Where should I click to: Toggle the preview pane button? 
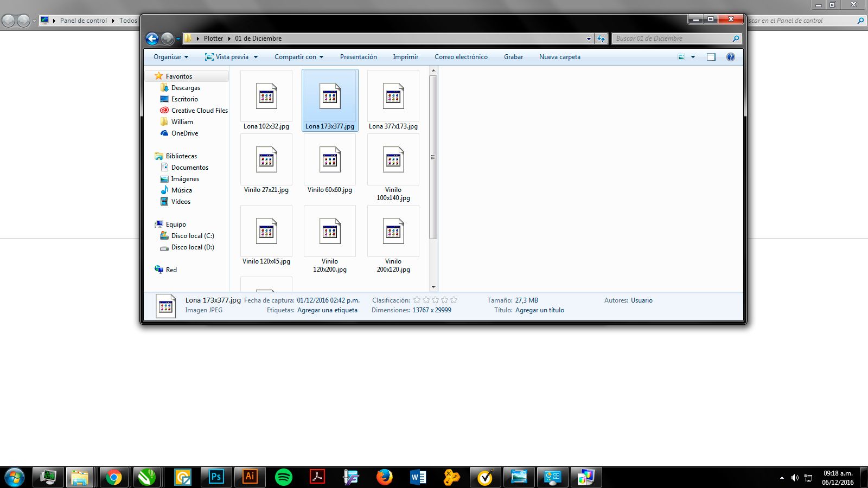pyautogui.click(x=711, y=57)
